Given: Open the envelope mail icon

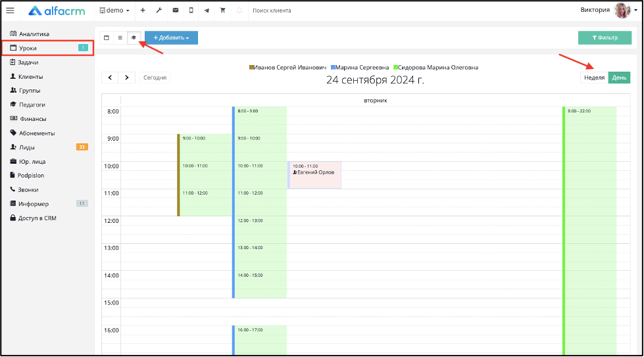Looking at the screenshot, I should pos(176,11).
